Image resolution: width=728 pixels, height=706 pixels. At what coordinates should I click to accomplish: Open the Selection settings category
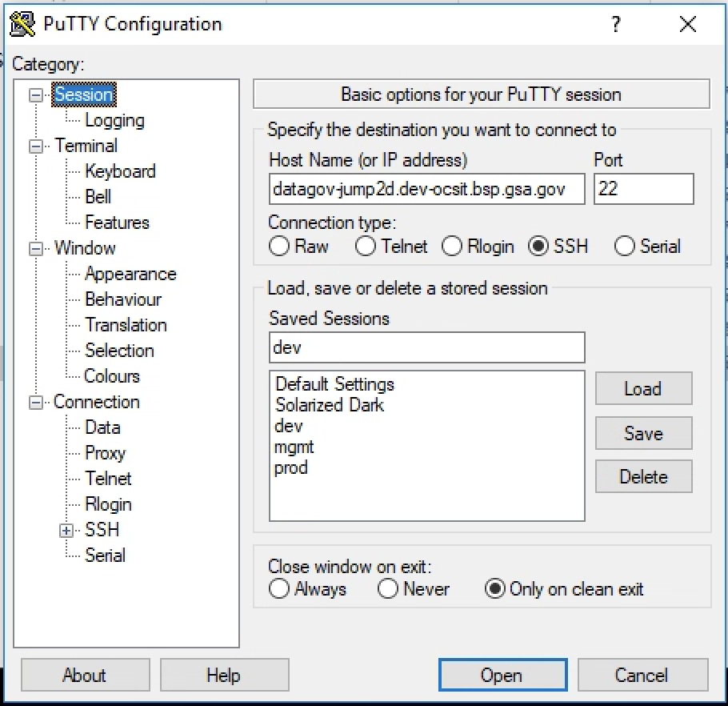[x=119, y=351]
